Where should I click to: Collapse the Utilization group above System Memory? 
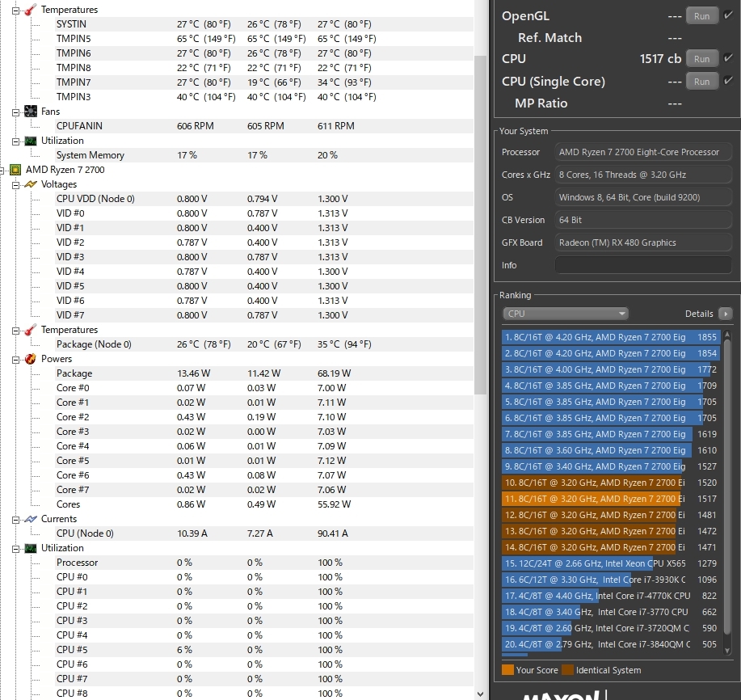pyautogui.click(x=15, y=141)
